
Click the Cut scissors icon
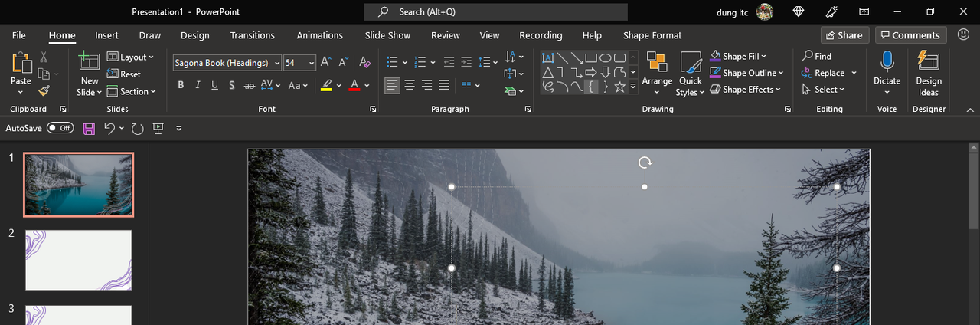44,57
